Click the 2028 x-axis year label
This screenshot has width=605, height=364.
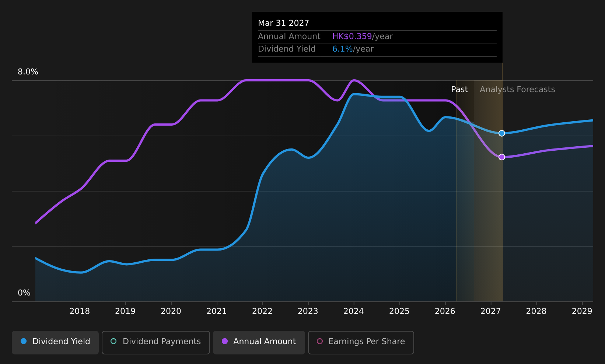coord(536,311)
